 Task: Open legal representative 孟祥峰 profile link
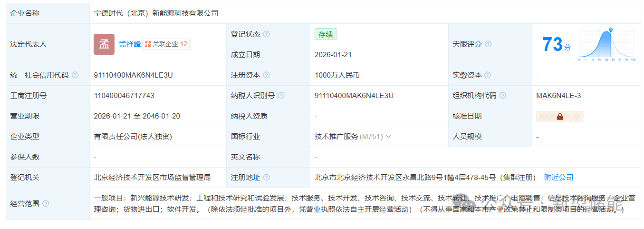tap(129, 44)
